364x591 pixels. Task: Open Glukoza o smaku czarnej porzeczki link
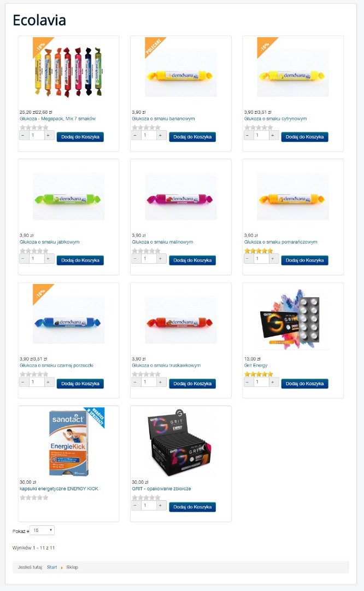coord(56,365)
